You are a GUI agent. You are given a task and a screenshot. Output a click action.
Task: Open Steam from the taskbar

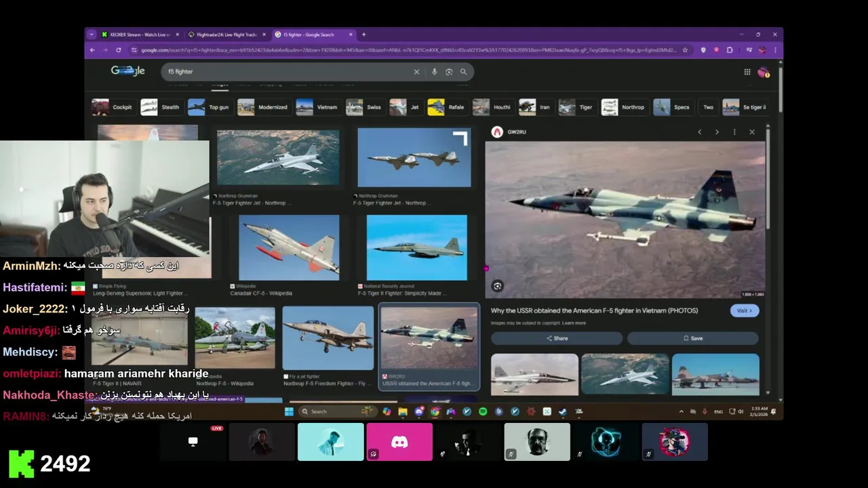click(x=563, y=411)
